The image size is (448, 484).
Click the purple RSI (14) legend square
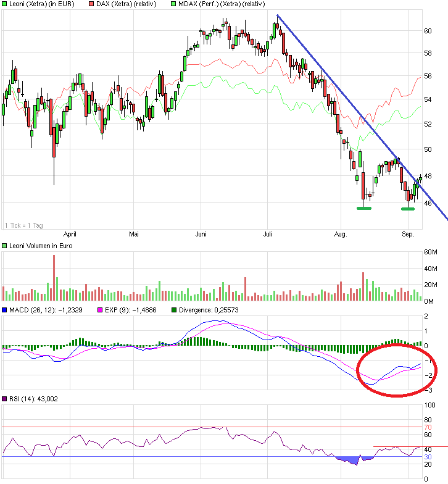(x=5, y=399)
